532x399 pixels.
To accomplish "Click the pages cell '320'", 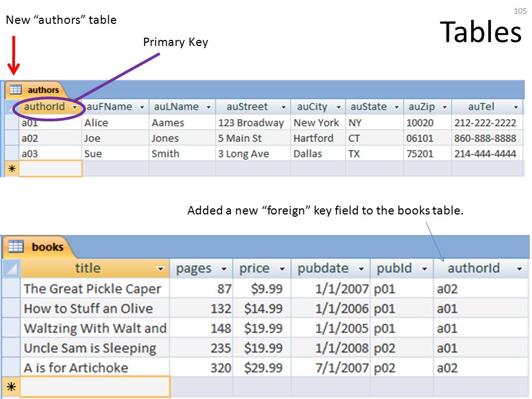I will 201,367.
